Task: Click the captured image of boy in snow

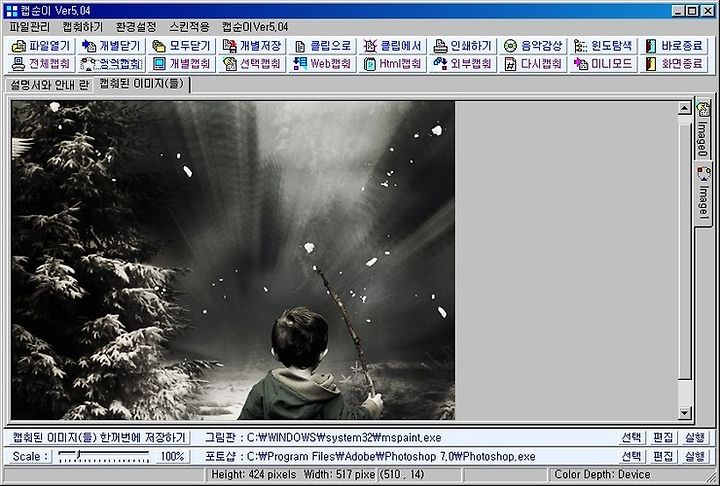Action: pyautogui.click(x=233, y=260)
